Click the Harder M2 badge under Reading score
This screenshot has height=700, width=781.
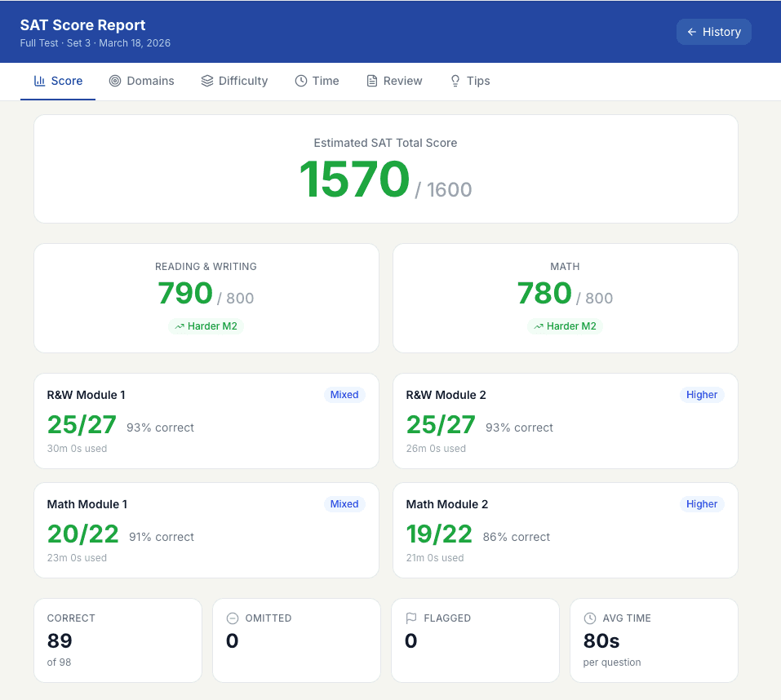206,326
